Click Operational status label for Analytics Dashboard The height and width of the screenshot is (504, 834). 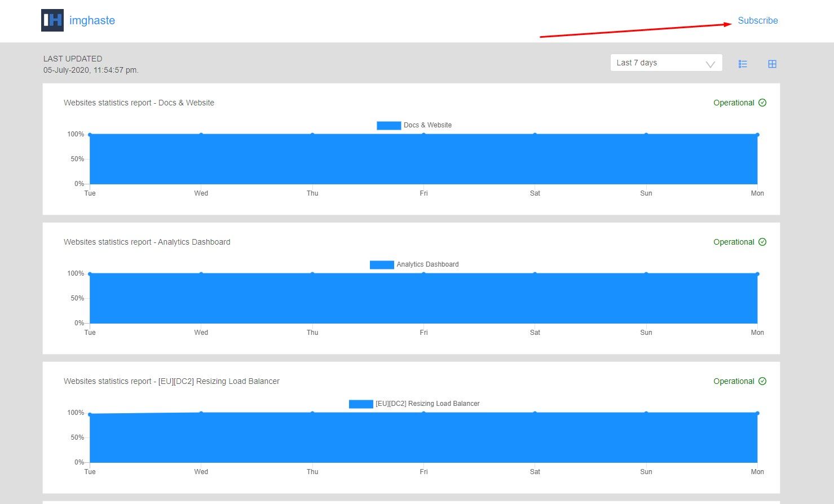click(733, 242)
